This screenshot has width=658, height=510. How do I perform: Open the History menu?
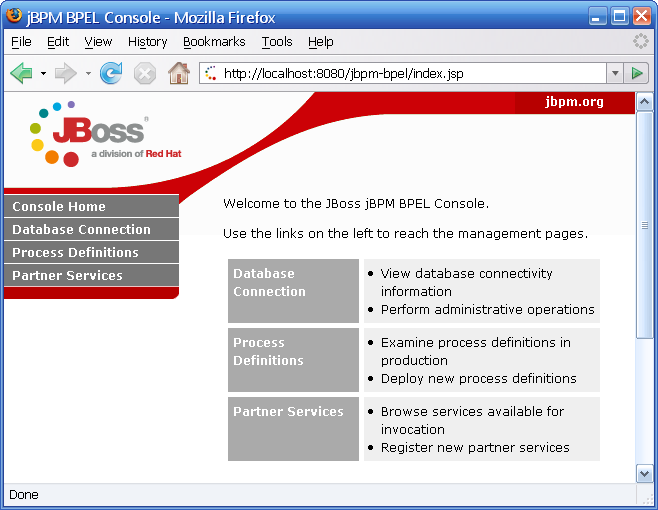tap(147, 42)
